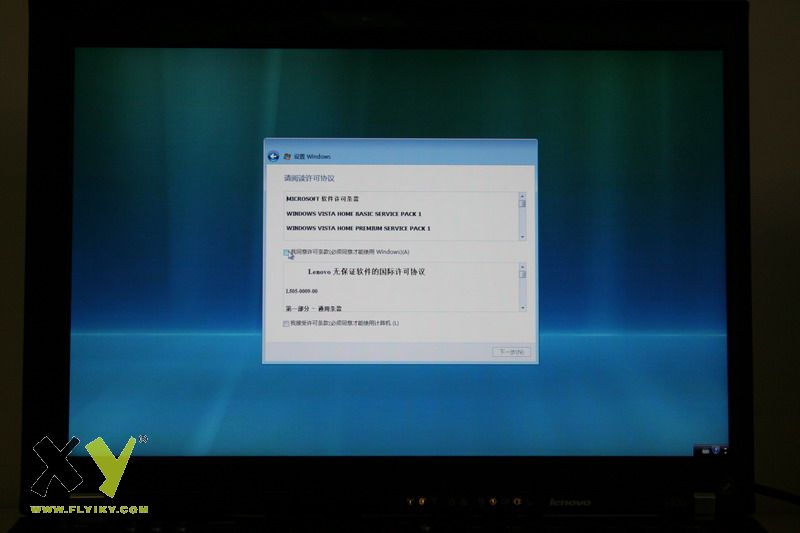800x533 pixels.
Task: Click the Microsoft license box scroll-down arrow
Action: pyautogui.click(x=522, y=237)
